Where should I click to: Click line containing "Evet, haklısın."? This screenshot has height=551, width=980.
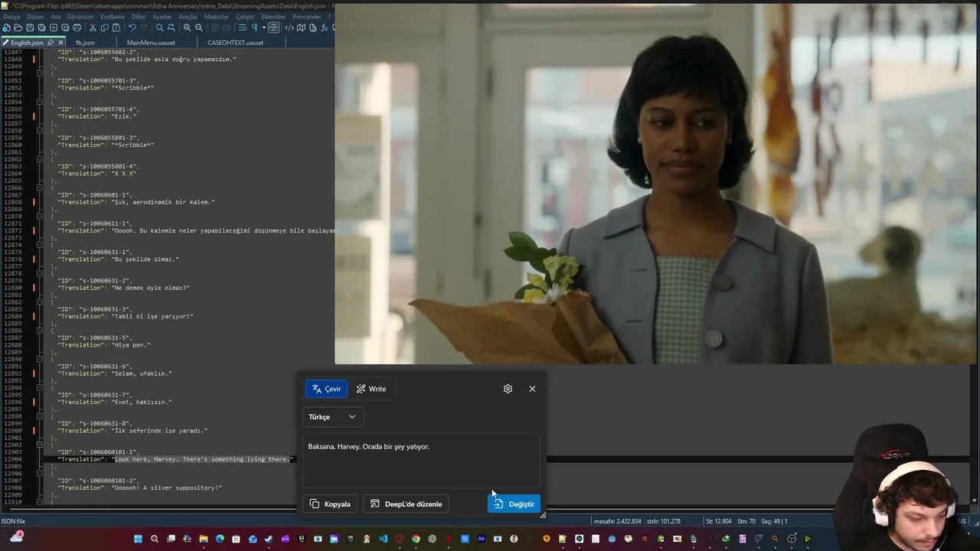[x=115, y=402]
